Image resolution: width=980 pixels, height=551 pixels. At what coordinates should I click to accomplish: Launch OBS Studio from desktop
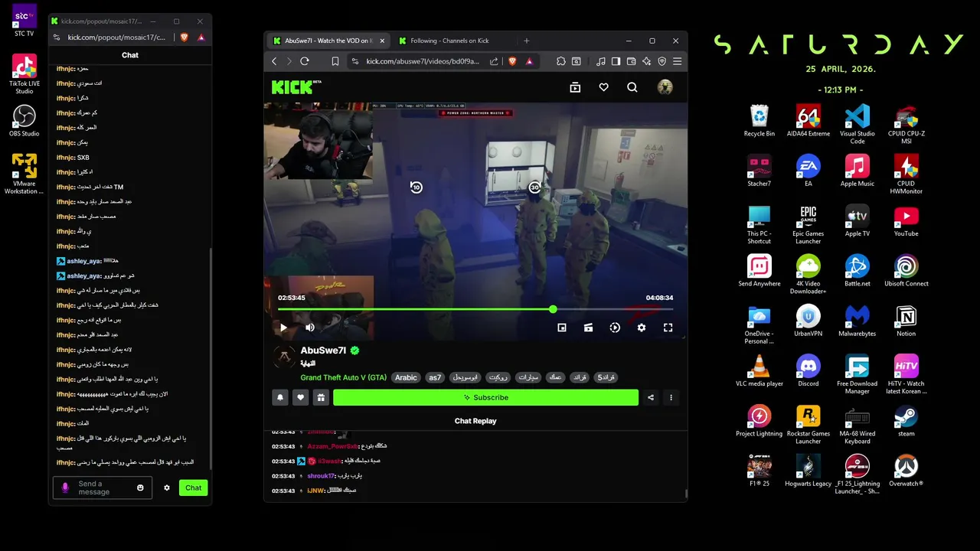24,121
